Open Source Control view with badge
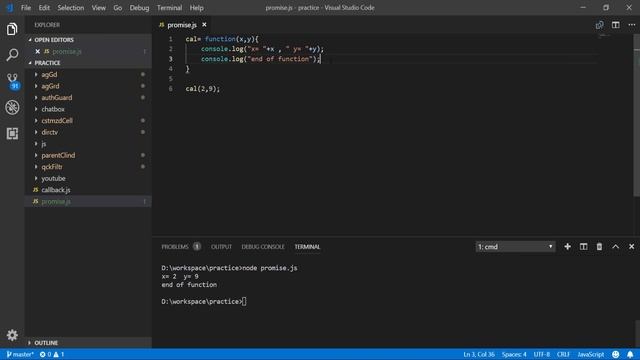Viewport: 640px width, 360px height. 12,81
